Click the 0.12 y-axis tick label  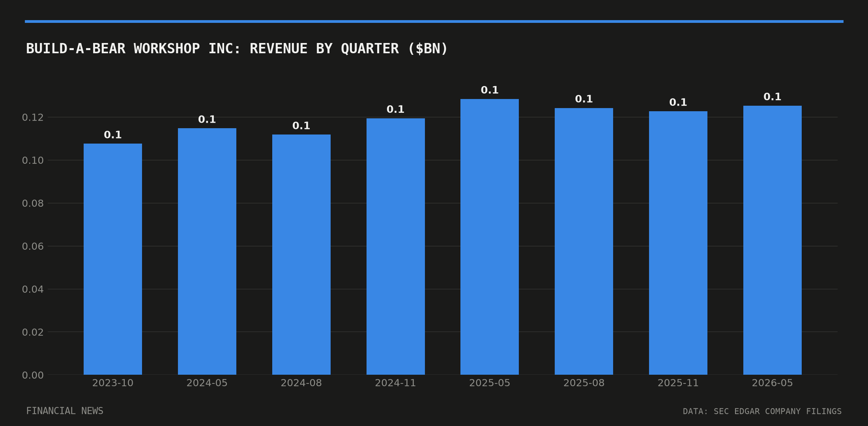33,118
